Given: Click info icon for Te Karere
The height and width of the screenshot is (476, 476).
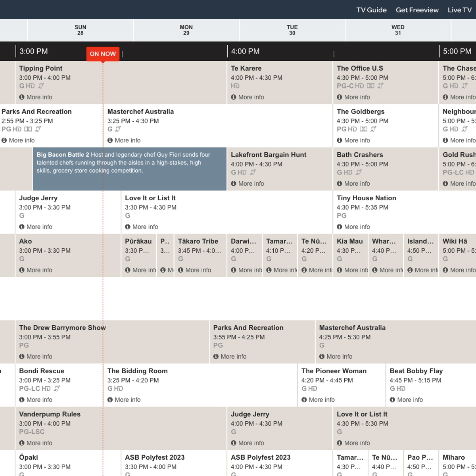Looking at the screenshot, I should click(x=234, y=97).
